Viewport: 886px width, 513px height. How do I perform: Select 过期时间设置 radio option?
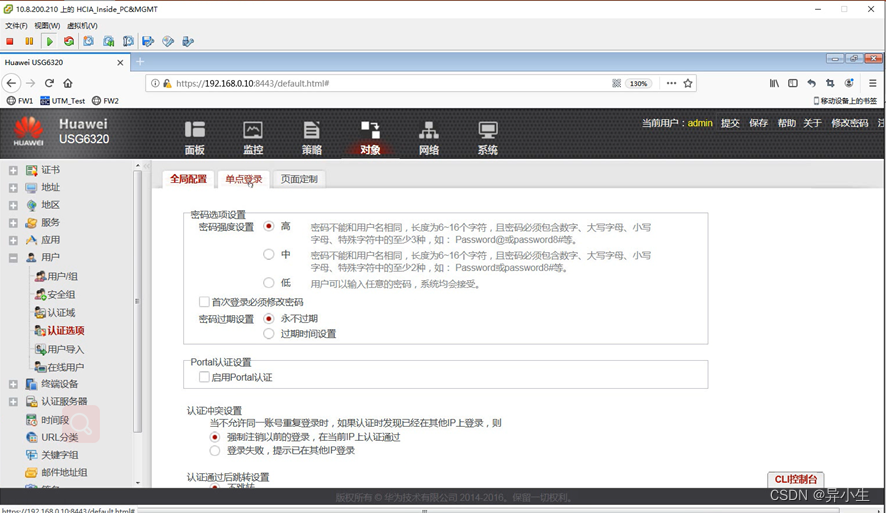click(x=269, y=334)
